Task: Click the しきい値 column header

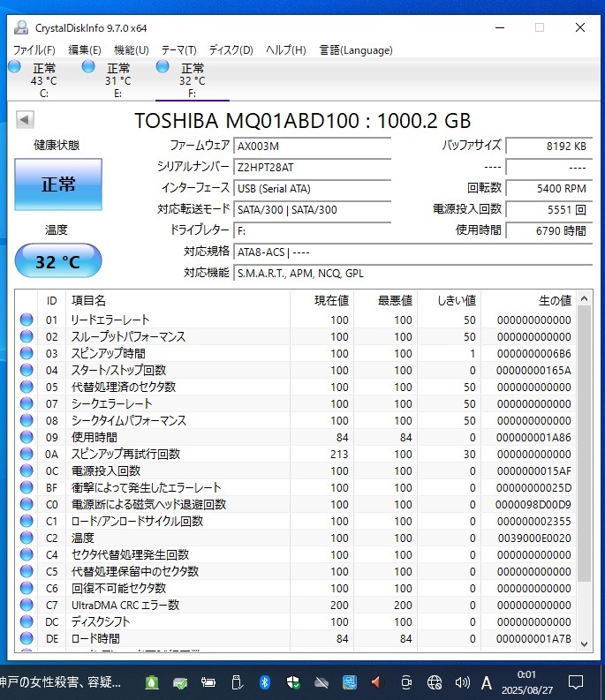Action: click(x=449, y=300)
